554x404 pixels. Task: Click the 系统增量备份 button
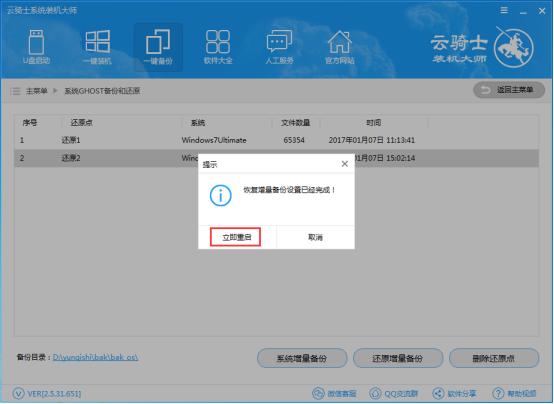coord(302,358)
